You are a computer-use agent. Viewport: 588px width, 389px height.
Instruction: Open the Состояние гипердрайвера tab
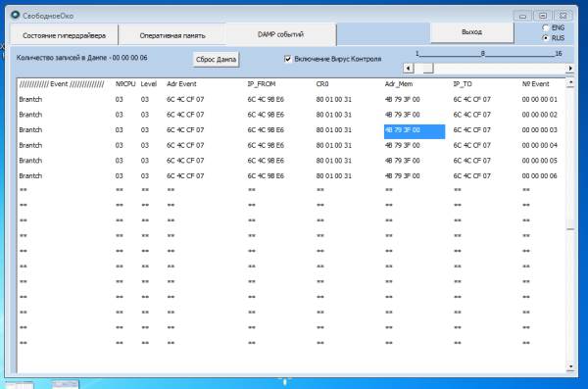(x=64, y=35)
